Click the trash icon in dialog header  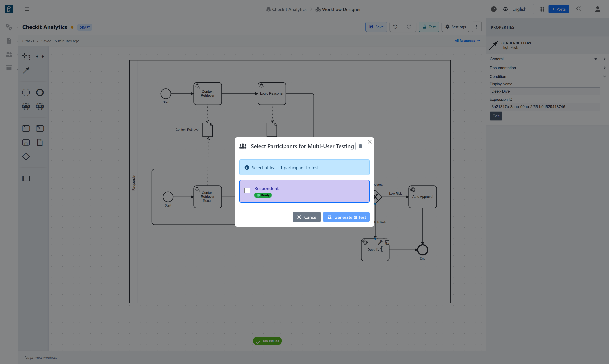pos(360,146)
